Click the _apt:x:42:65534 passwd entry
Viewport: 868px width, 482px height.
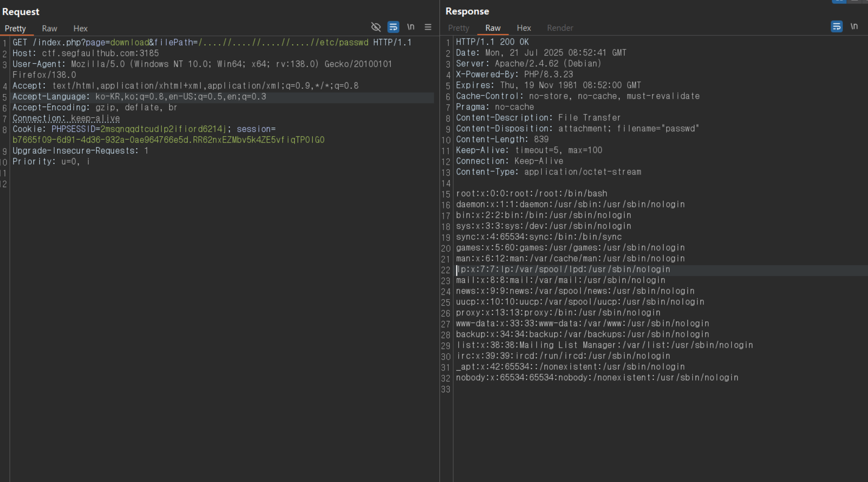pyautogui.click(x=570, y=367)
